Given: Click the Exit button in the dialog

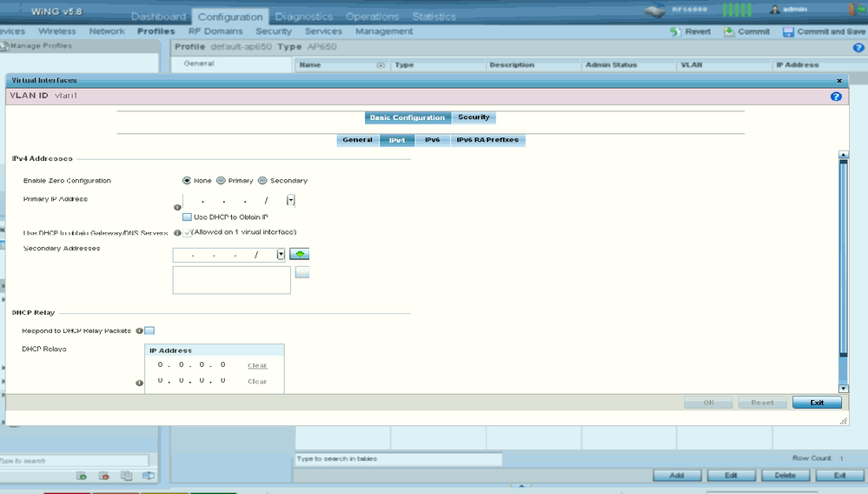Looking at the screenshot, I should click(x=817, y=403).
